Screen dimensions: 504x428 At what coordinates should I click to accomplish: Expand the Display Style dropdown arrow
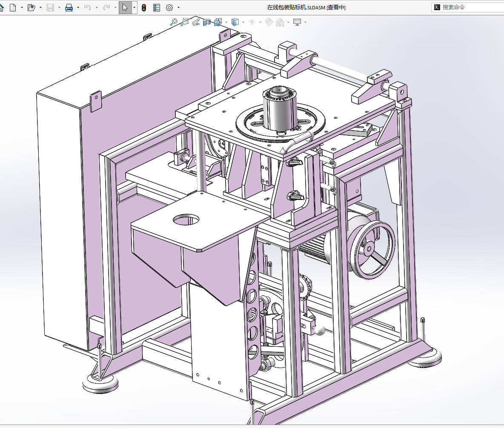click(243, 22)
